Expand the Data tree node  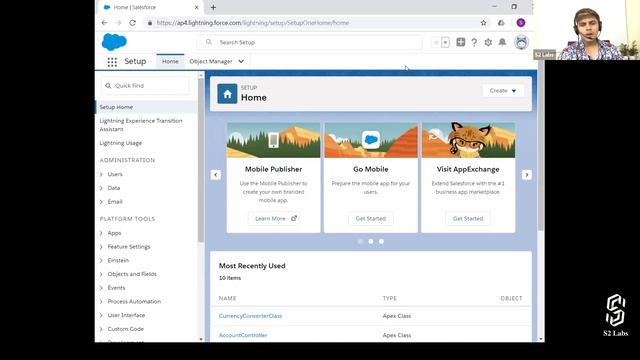[x=101, y=188]
